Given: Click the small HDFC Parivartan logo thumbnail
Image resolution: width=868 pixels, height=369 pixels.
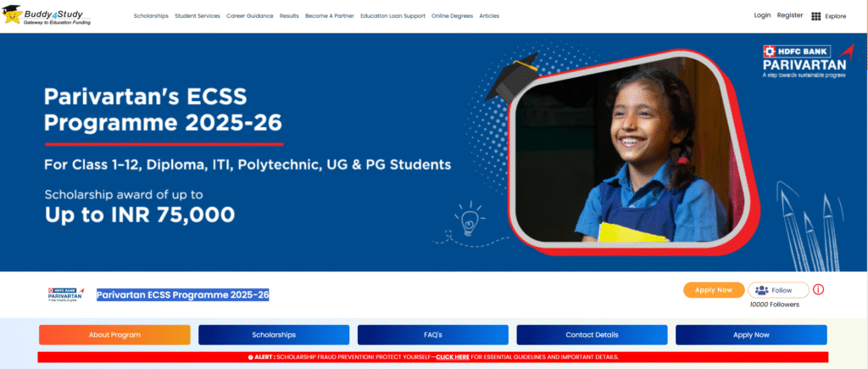Looking at the screenshot, I should (x=68, y=294).
